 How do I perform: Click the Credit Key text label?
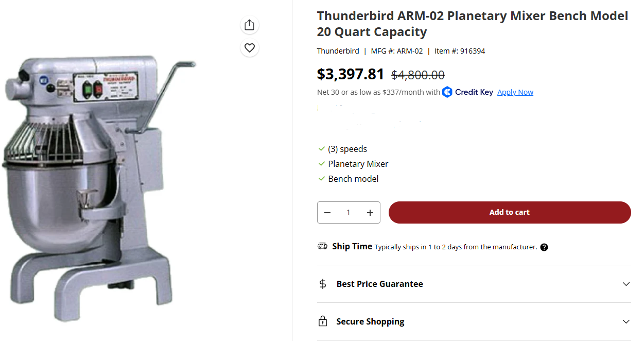474,92
